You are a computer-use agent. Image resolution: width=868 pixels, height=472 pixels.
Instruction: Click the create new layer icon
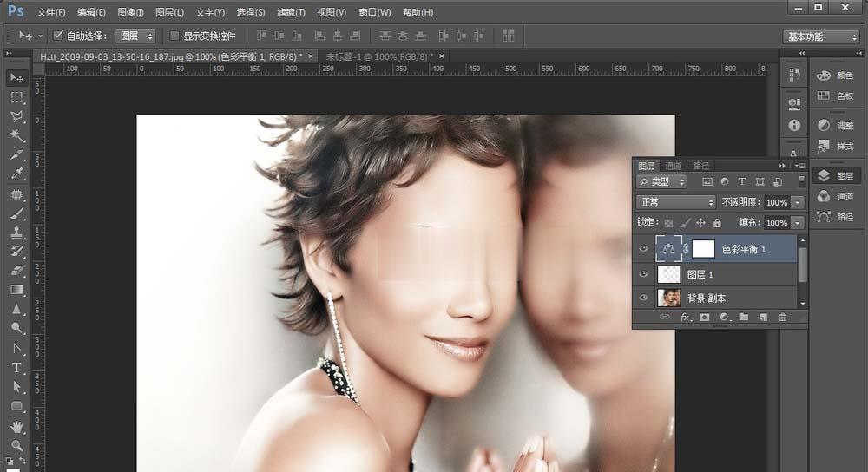point(763,317)
